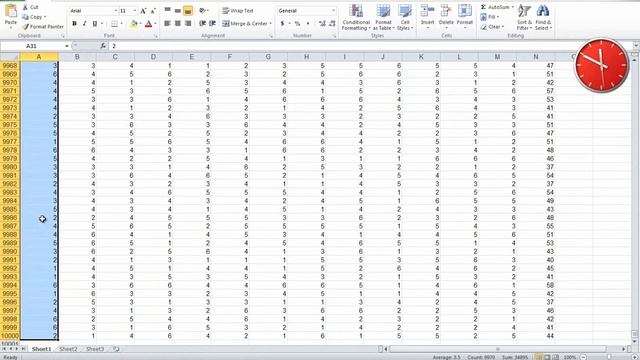
Task: Open Conditional Formatting menu
Action: (356, 18)
